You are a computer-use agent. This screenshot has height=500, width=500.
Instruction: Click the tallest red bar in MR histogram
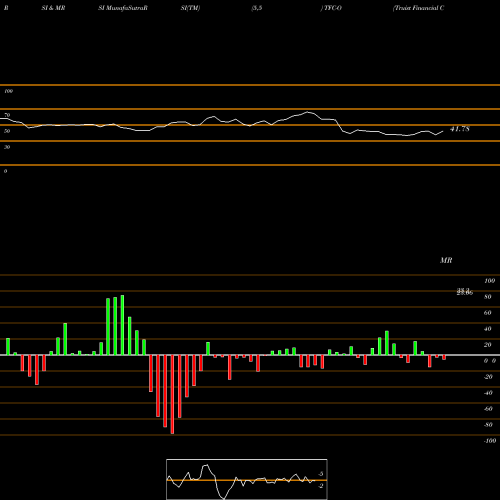172,394
